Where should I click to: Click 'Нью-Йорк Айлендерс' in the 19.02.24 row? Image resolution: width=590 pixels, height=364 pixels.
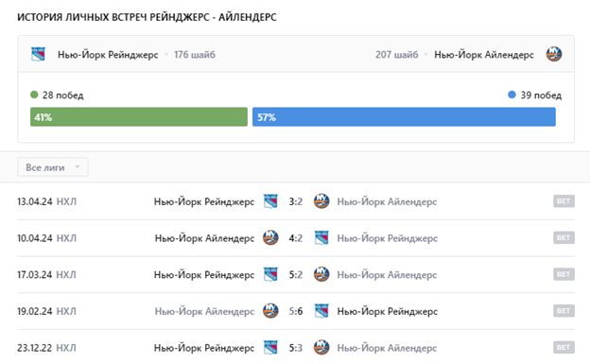point(204,312)
